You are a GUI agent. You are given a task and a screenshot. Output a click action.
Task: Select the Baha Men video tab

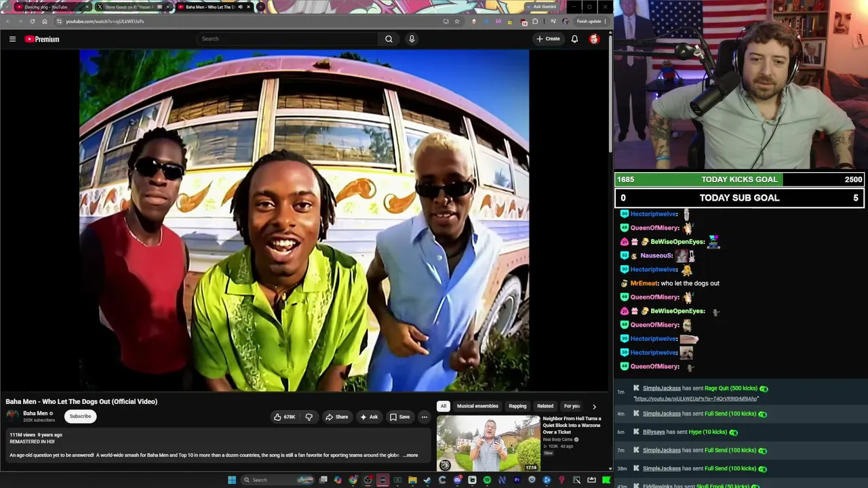pyautogui.click(x=214, y=7)
